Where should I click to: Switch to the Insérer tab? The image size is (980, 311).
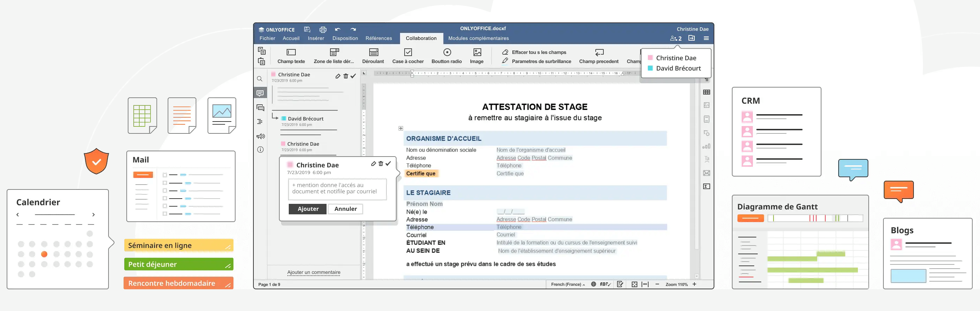click(x=316, y=39)
